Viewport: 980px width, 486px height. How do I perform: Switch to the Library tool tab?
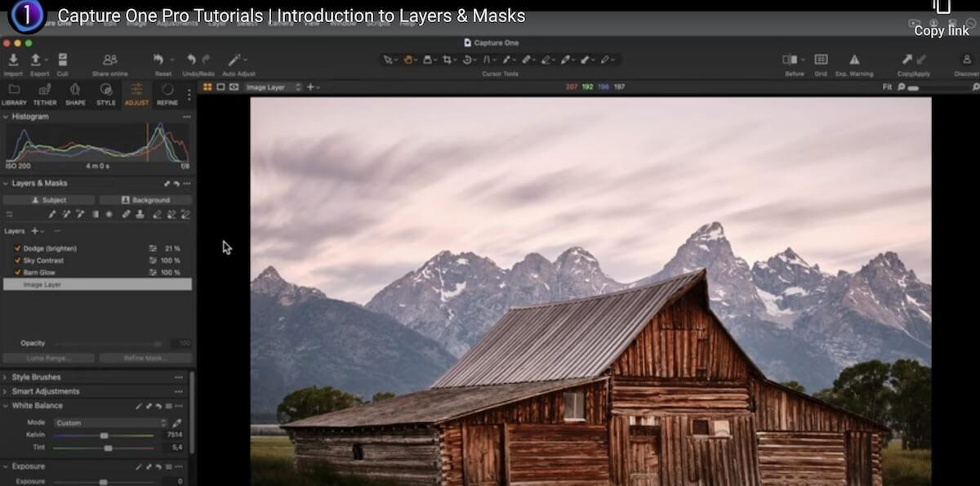point(14,94)
